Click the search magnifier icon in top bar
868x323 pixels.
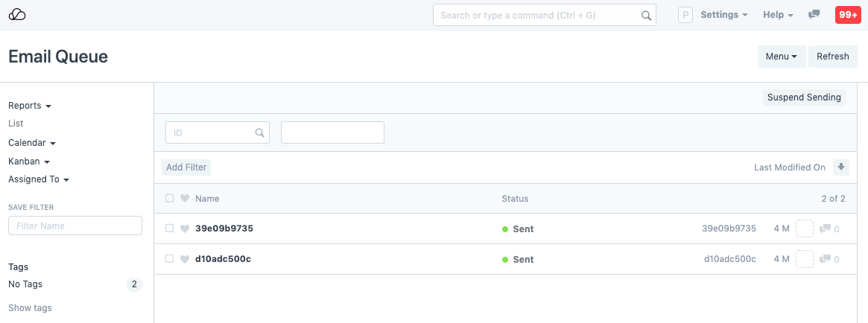click(646, 15)
